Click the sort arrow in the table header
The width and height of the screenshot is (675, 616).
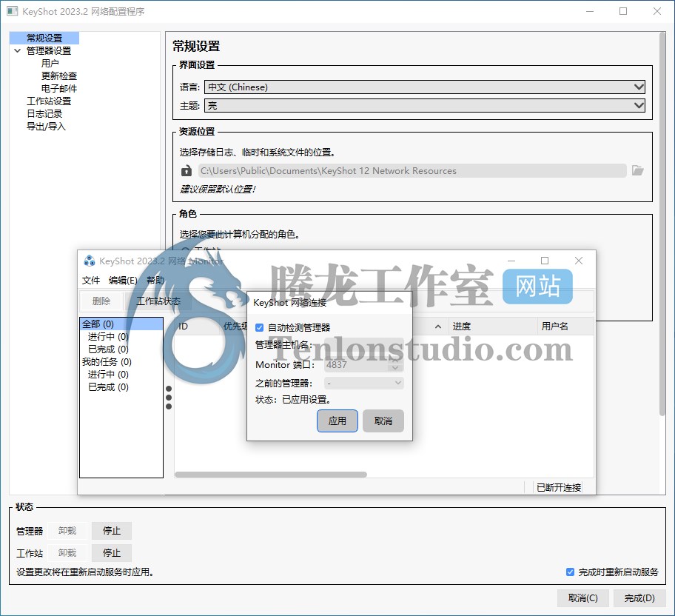tap(438, 327)
